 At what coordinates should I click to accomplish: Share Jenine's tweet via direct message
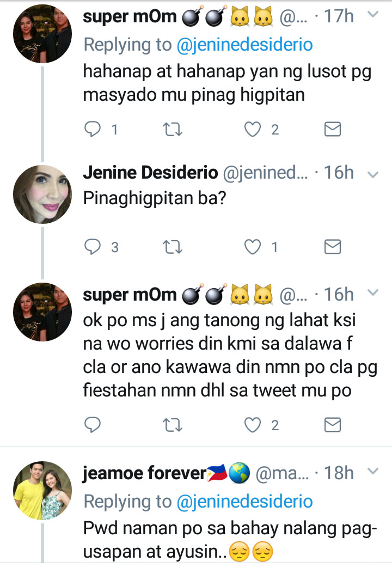pyautogui.click(x=332, y=247)
